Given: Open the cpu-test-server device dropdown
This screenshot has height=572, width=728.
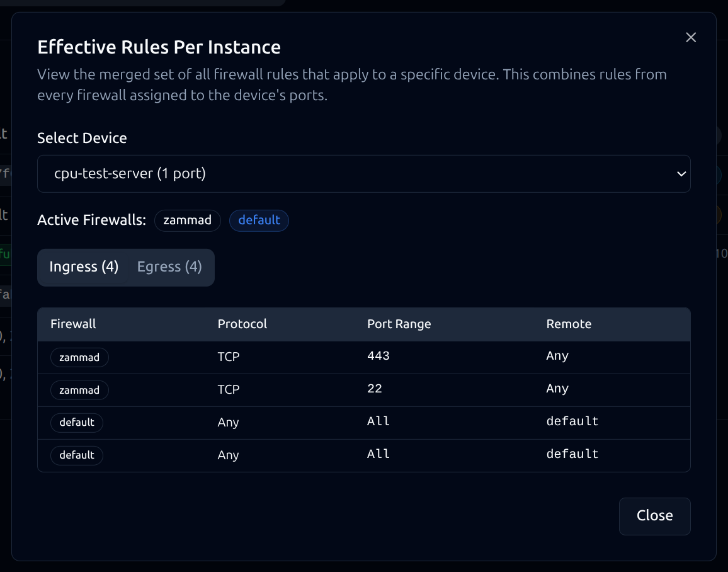Looking at the screenshot, I should coord(364,174).
